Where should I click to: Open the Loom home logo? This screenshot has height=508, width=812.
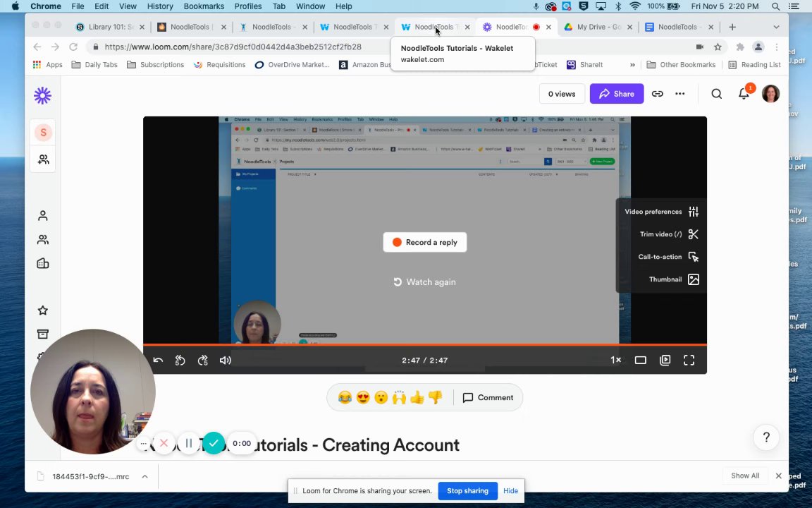[42, 95]
